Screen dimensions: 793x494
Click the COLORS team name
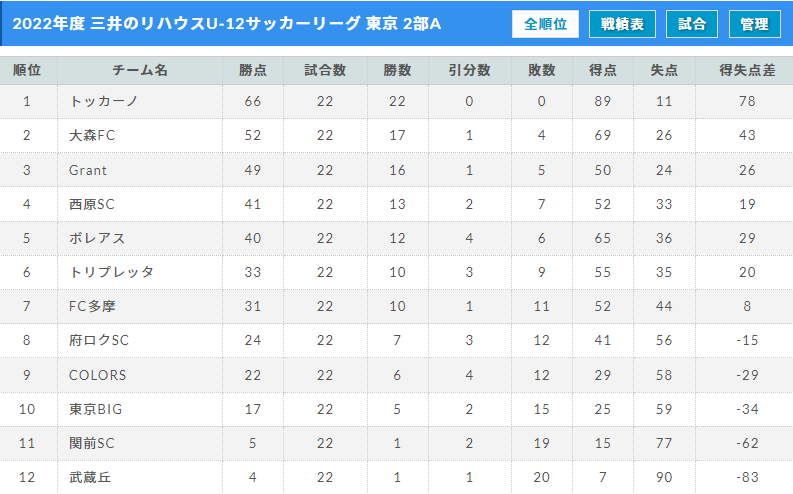[97, 375]
